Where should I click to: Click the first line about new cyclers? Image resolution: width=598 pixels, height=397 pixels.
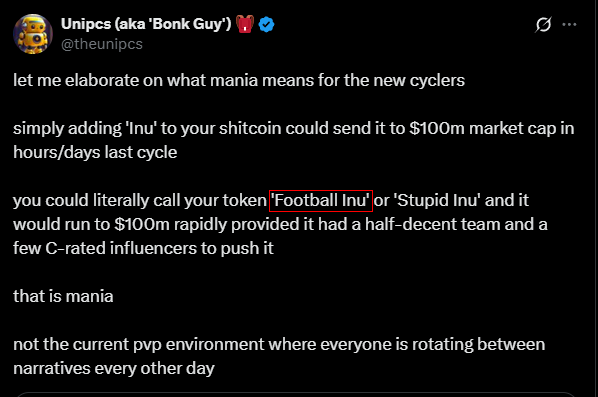point(239,80)
